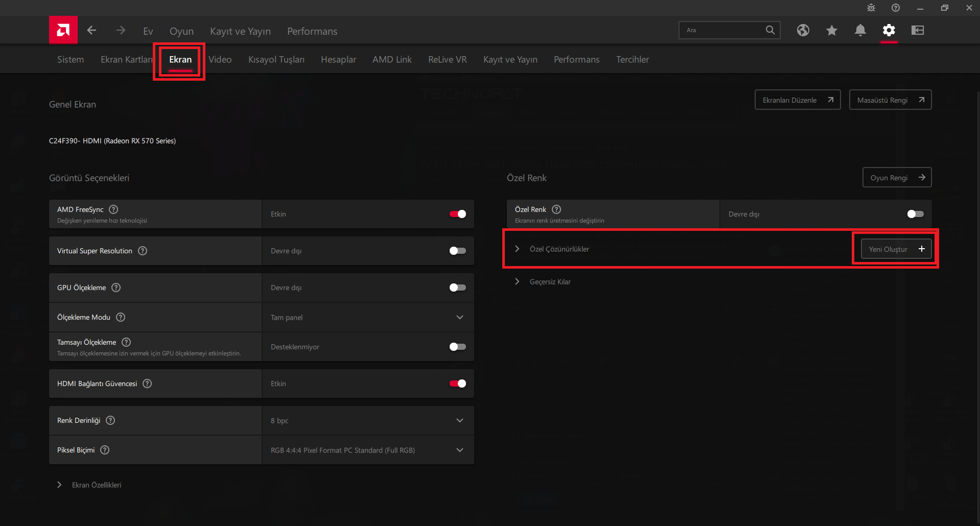Image resolution: width=980 pixels, height=526 pixels.
Task: Open the Kısayol Tuşları tab
Action: pos(276,59)
